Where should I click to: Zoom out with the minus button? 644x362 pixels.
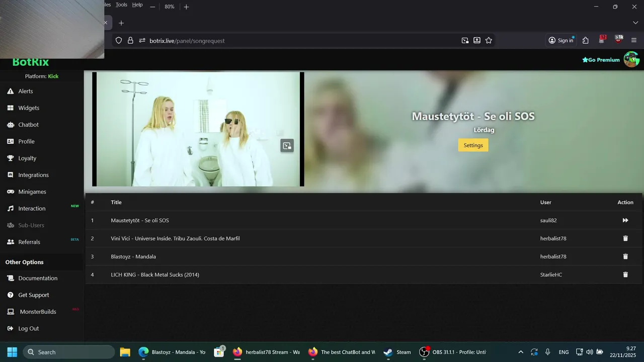pyautogui.click(x=152, y=7)
